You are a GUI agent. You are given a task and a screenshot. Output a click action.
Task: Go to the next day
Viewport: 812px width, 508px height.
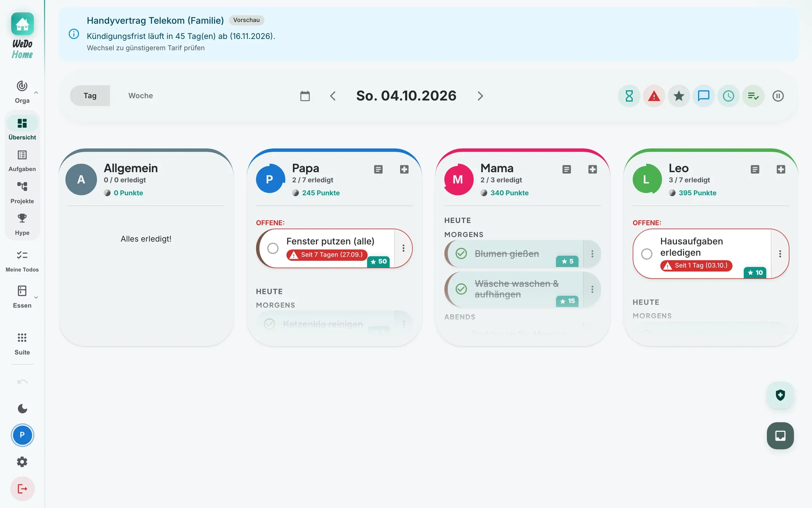[x=480, y=96]
